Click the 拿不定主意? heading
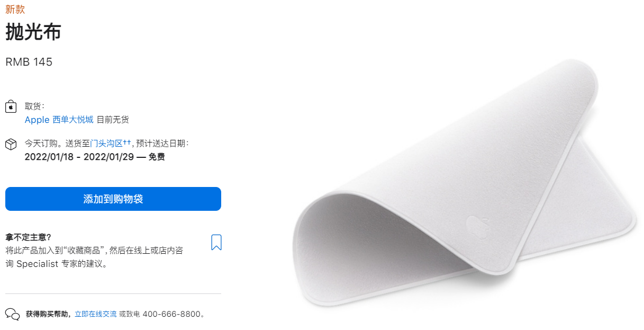The width and height of the screenshot is (644, 330). point(28,237)
